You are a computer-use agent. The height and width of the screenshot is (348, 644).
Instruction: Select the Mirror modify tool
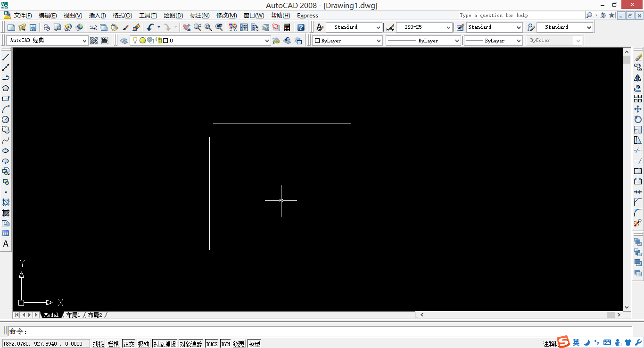click(638, 78)
